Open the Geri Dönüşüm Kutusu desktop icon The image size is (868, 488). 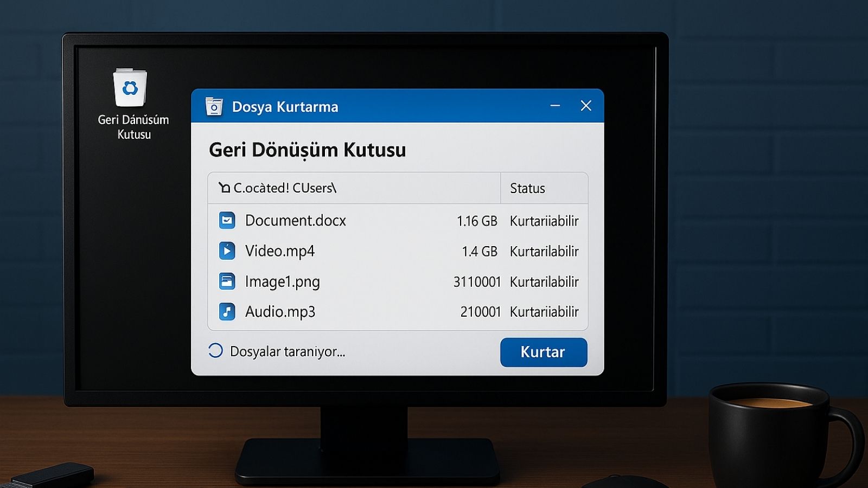click(130, 88)
